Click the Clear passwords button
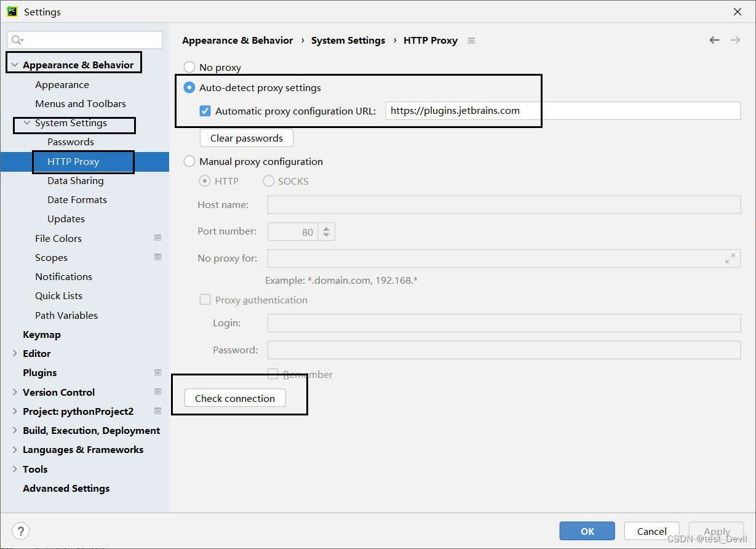 tap(246, 137)
